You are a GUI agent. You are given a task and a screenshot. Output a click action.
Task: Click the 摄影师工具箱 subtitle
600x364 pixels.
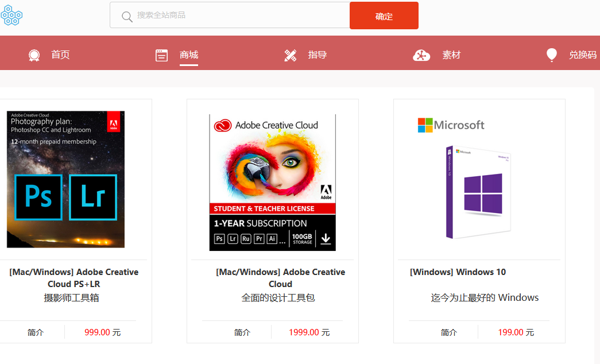(72, 298)
